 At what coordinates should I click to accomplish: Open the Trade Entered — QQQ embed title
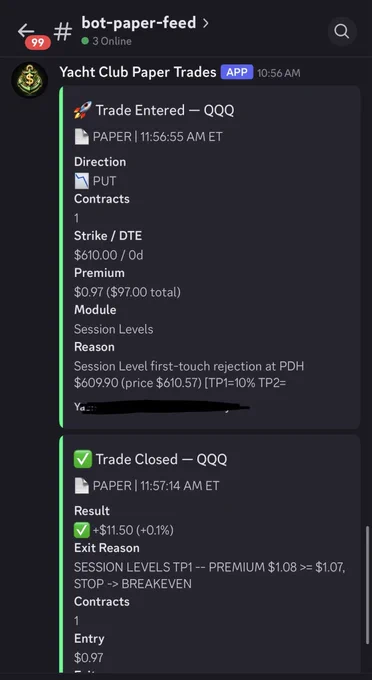(165, 110)
